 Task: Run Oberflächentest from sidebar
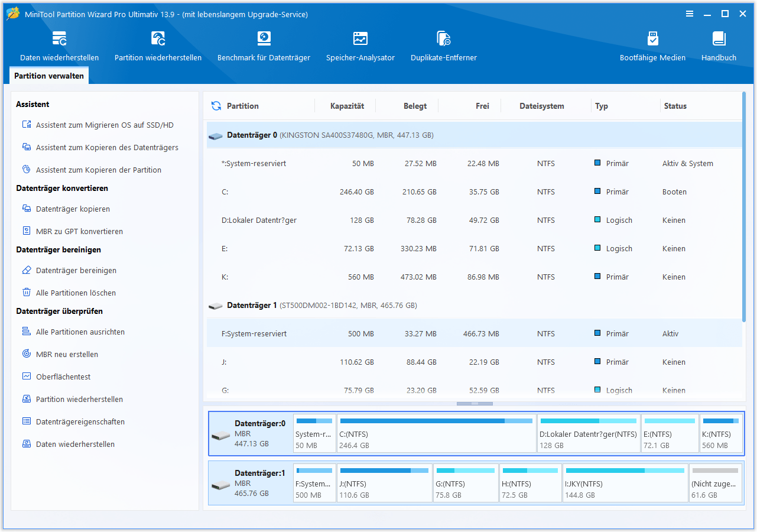[x=56, y=377]
